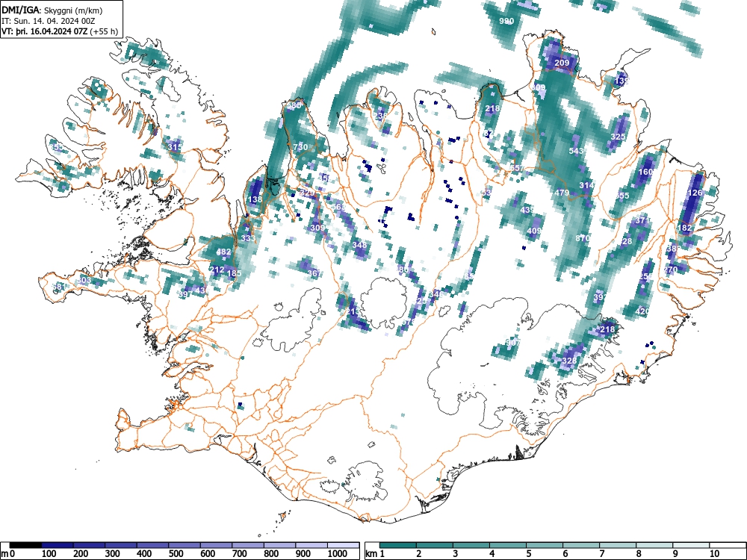Select the black 0–100 m legend swatch
Viewport: 747px width, 560px height.
pos(25,545)
